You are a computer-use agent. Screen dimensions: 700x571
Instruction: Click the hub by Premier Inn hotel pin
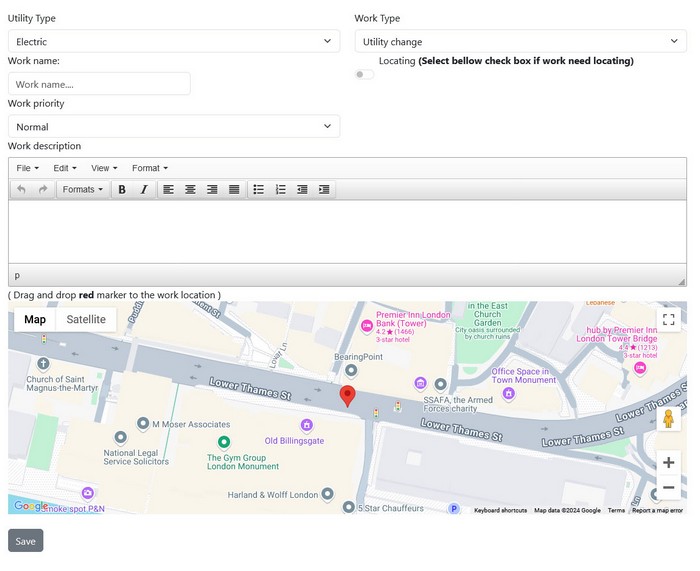(x=640, y=368)
